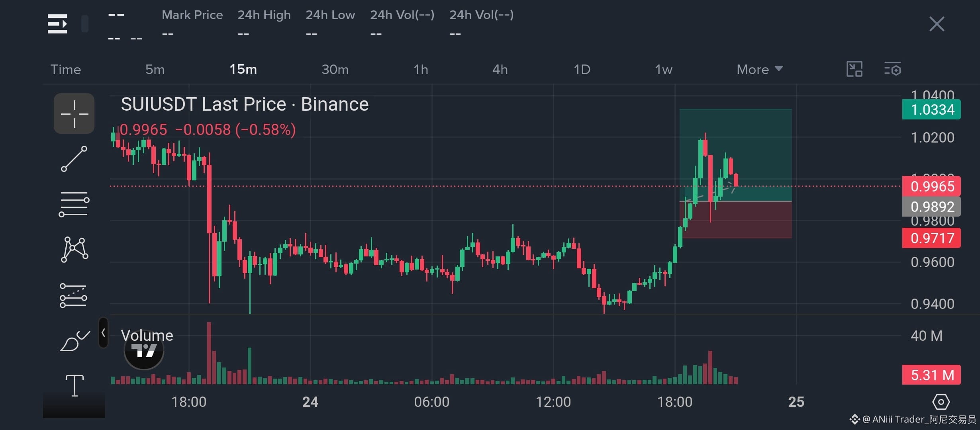Screen dimensions: 980x430
Task: Click the 0.9892 entry price label
Action: click(x=931, y=207)
